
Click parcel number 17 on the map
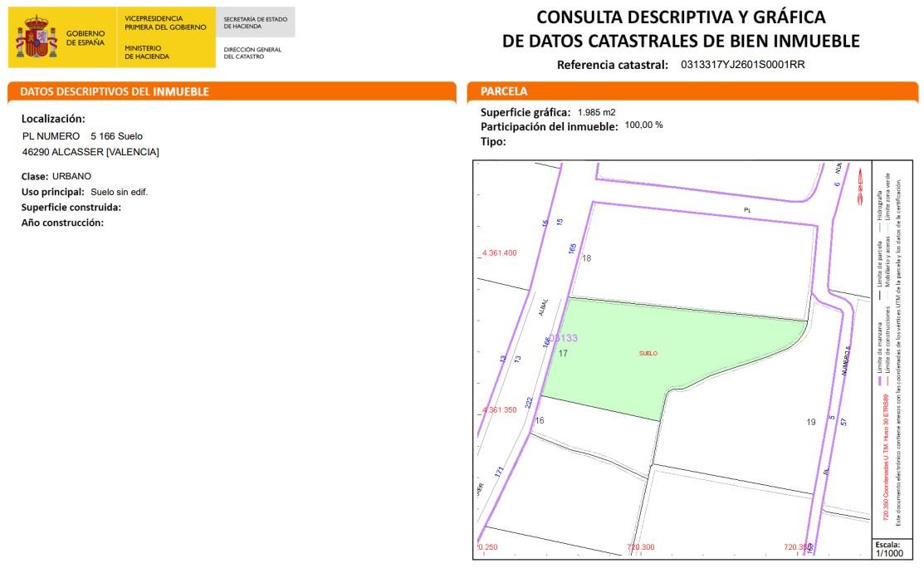click(x=563, y=354)
